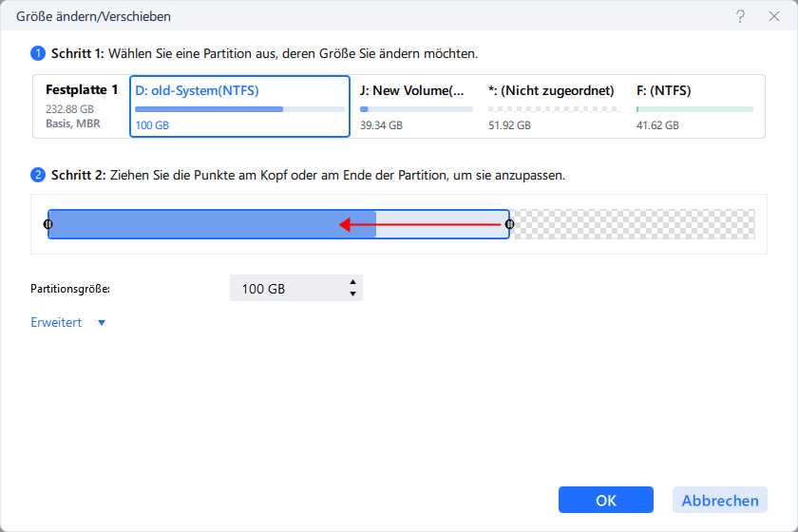Select the F: (NTFS) partition
The image size is (798, 532).
(695, 106)
